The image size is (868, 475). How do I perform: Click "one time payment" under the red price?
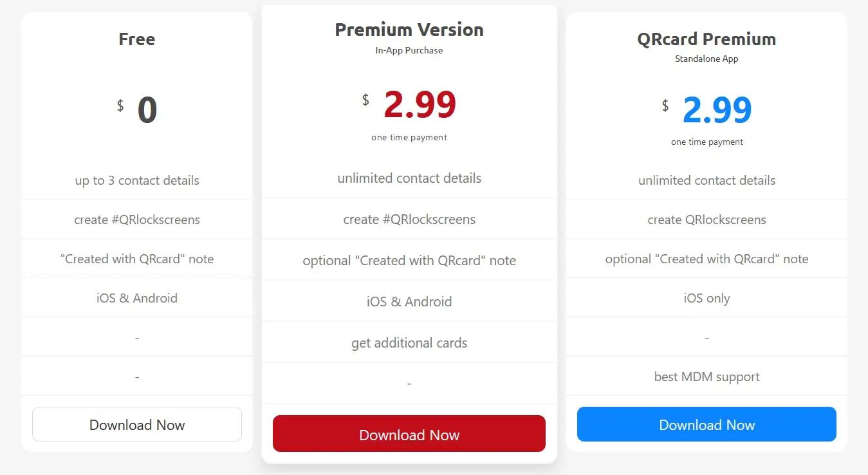[x=409, y=137]
